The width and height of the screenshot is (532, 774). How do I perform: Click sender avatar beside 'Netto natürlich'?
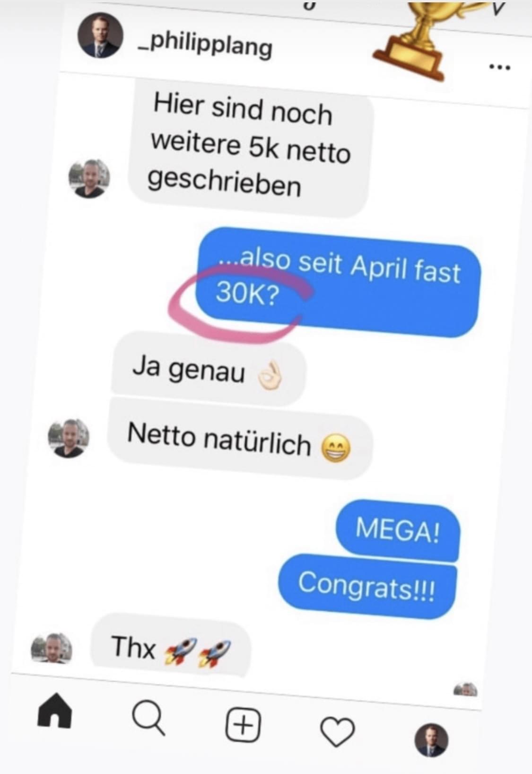pyautogui.click(x=69, y=438)
